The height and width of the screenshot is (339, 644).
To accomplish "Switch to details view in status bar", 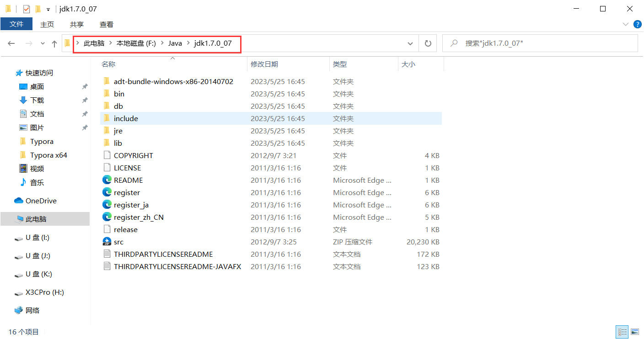I will pyautogui.click(x=622, y=332).
